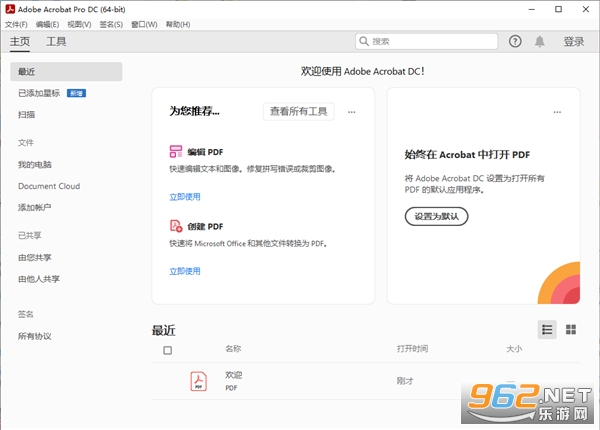Click into the 搜索 input field
This screenshot has width=600, height=430.
427,41
